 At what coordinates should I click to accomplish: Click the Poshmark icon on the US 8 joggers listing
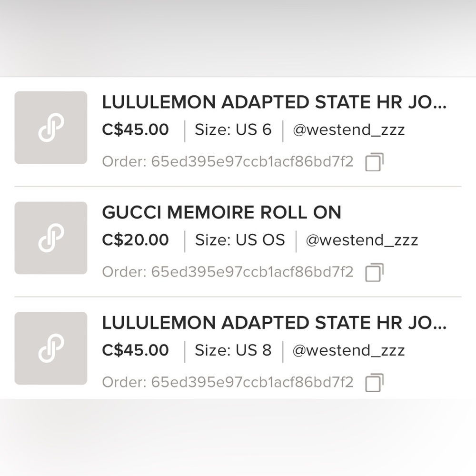pyautogui.click(x=50, y=348)
